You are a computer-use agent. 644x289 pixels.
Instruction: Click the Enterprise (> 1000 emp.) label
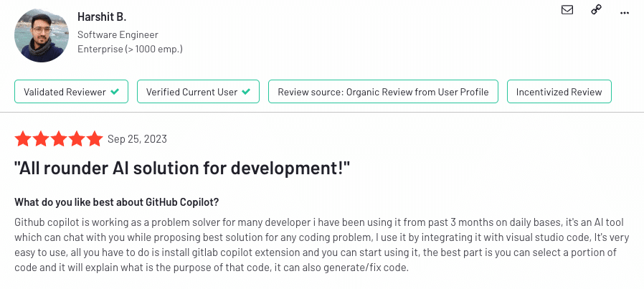(131, 49)
